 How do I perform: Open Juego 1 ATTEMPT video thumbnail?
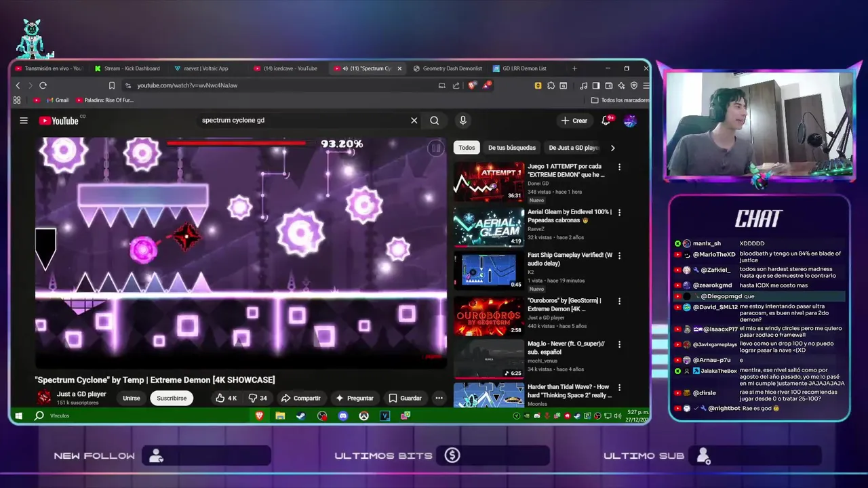tap(489, 182)
